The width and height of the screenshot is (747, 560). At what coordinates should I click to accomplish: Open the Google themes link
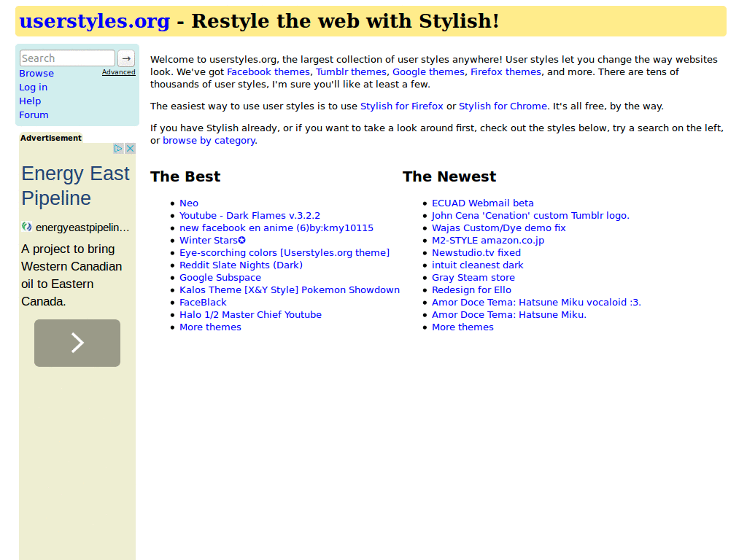(428, 72)
